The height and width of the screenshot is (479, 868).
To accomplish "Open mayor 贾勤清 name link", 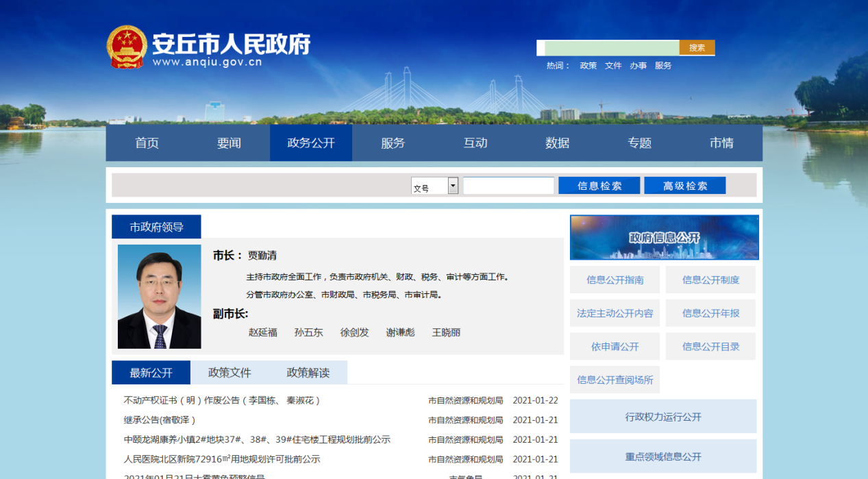I will pyautogui.click(x=262, y=256).
